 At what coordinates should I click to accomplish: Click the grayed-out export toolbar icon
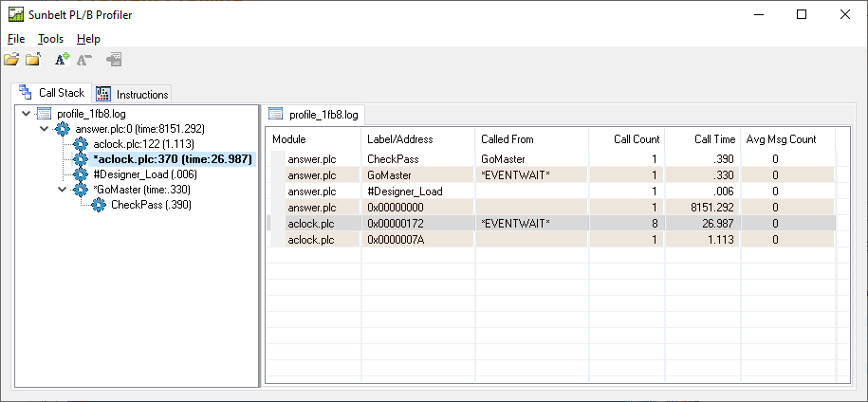coord(114,60)
